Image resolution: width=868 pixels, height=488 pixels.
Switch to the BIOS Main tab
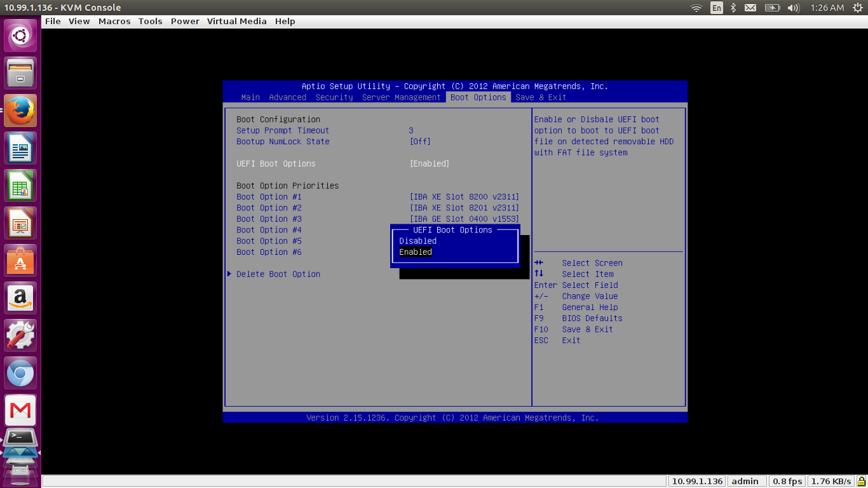(x=250, y=97)
